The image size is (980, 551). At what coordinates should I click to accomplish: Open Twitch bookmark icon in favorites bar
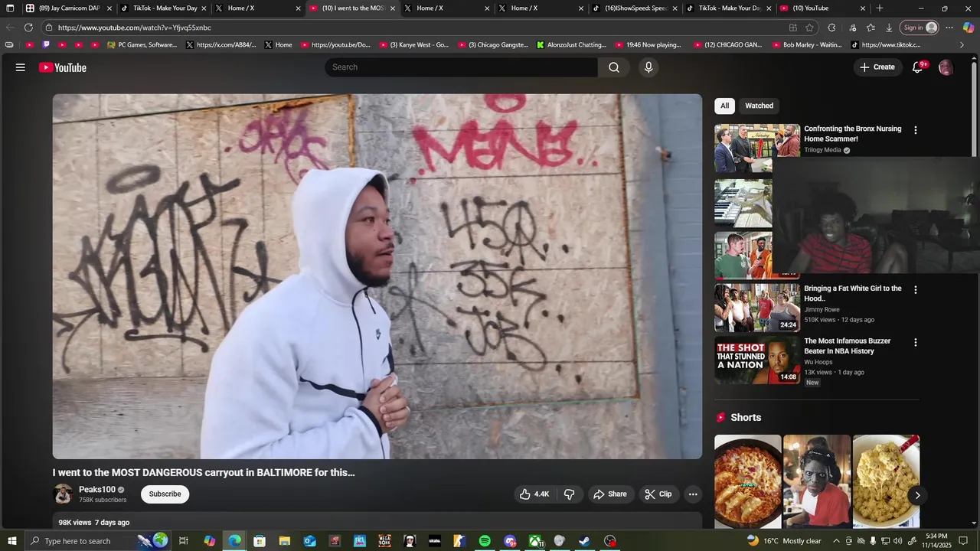[46, 45]
